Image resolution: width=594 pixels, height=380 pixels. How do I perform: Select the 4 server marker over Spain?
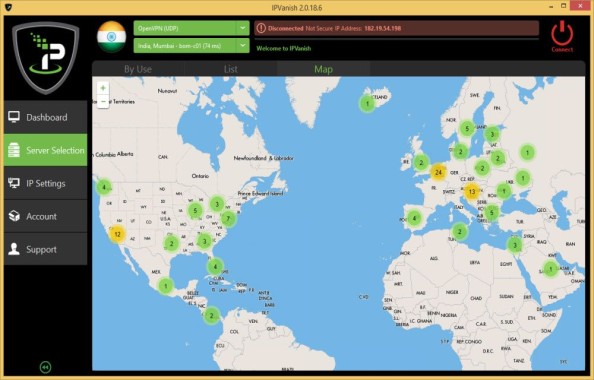414,218
